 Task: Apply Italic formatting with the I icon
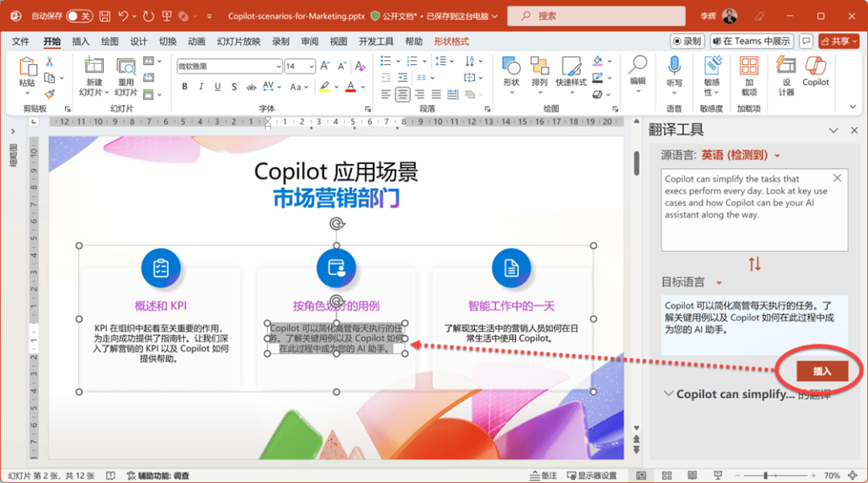201,86
